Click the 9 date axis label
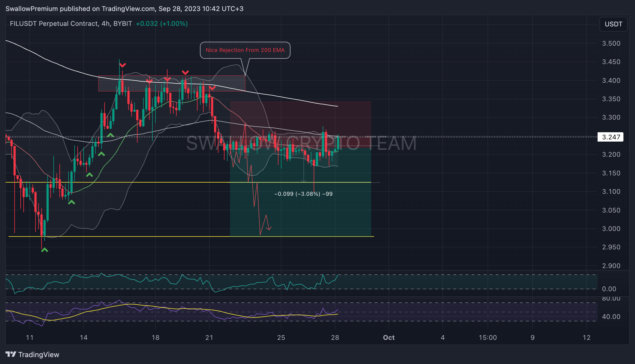This screenshot has height=364, width=635. [533, 338]
